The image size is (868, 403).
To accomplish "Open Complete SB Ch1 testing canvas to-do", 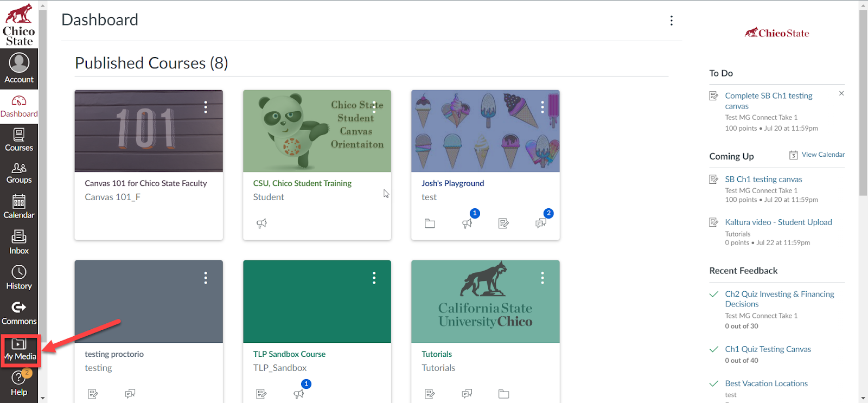I will pos(768,101).
